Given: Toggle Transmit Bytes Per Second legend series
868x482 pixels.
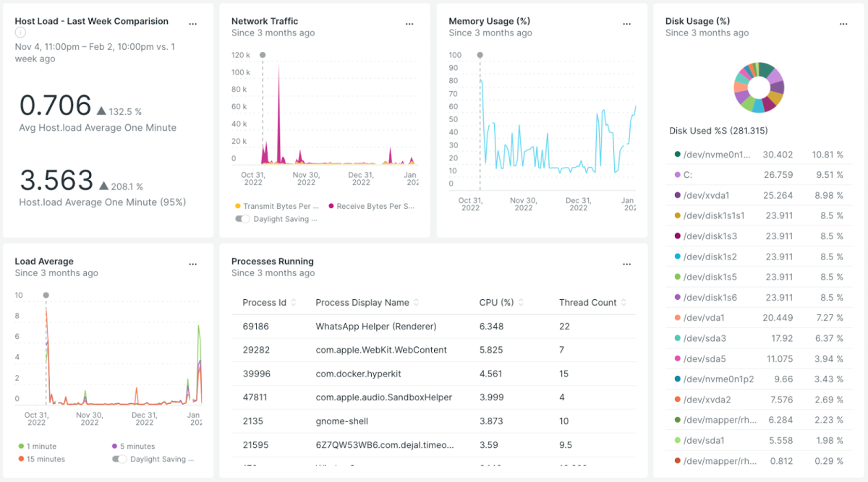Looking at the screenshot, I should 278,206.
